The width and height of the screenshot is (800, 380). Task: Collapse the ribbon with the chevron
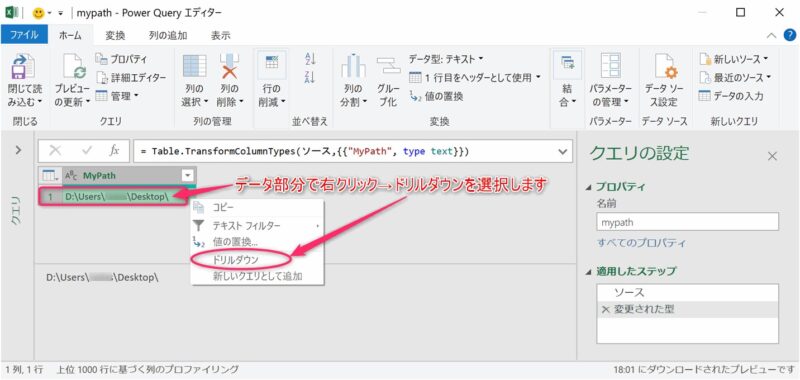coord(771,35)
